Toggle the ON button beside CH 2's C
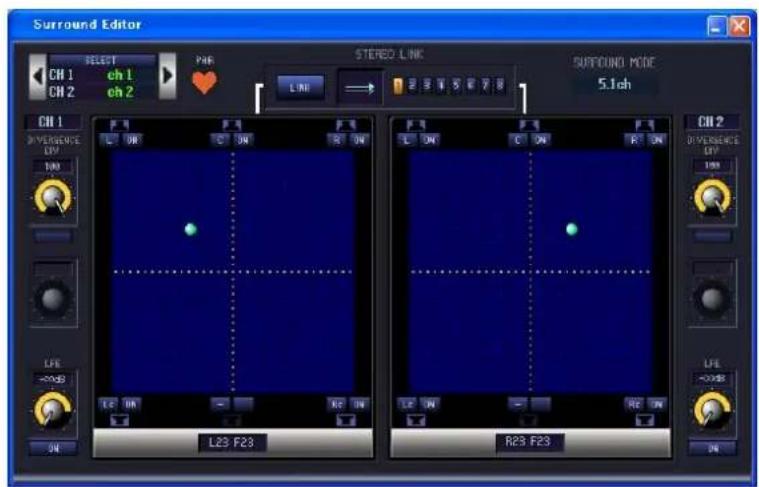The image size is (759, 487). point(541,140)
